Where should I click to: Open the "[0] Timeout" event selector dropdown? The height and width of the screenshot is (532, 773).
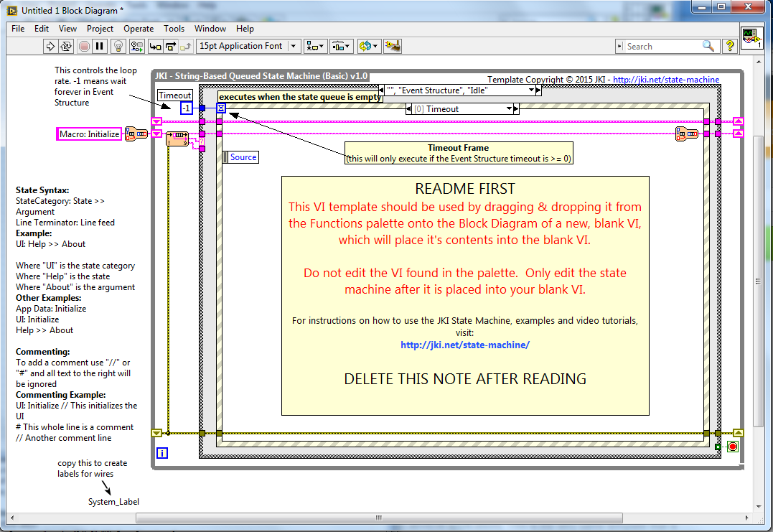509,109
